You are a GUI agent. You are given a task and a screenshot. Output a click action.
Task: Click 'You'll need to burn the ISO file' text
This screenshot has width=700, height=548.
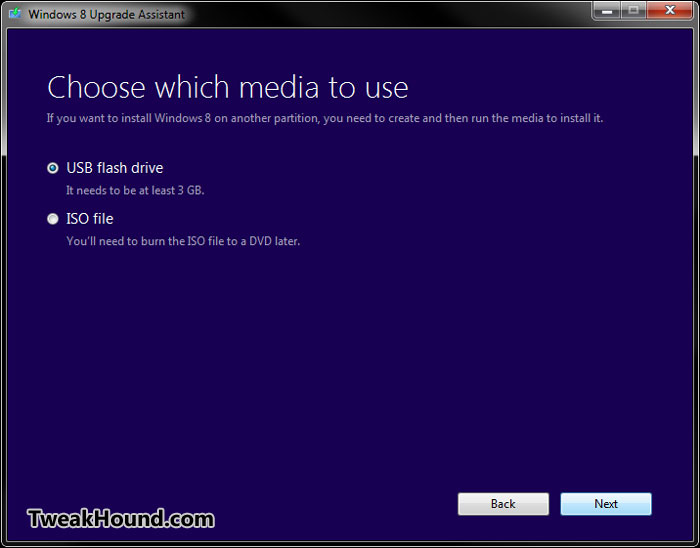(183, 241)
